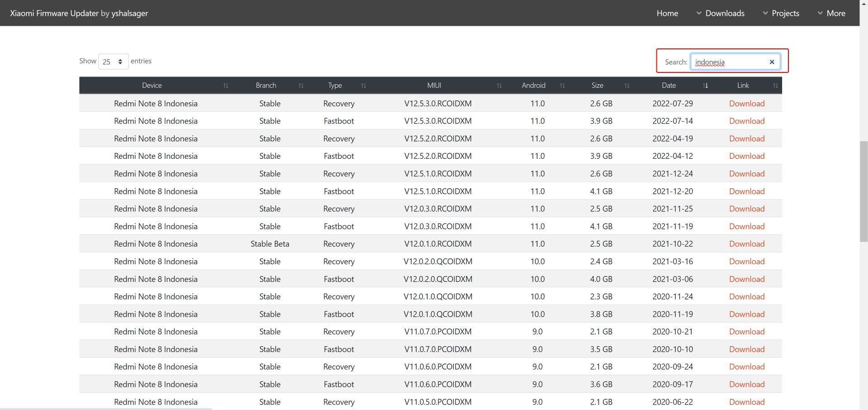This screenshot has width=868, height=410.
Task: Click the Stable Beta branch cell
Action: click(270, 244)
